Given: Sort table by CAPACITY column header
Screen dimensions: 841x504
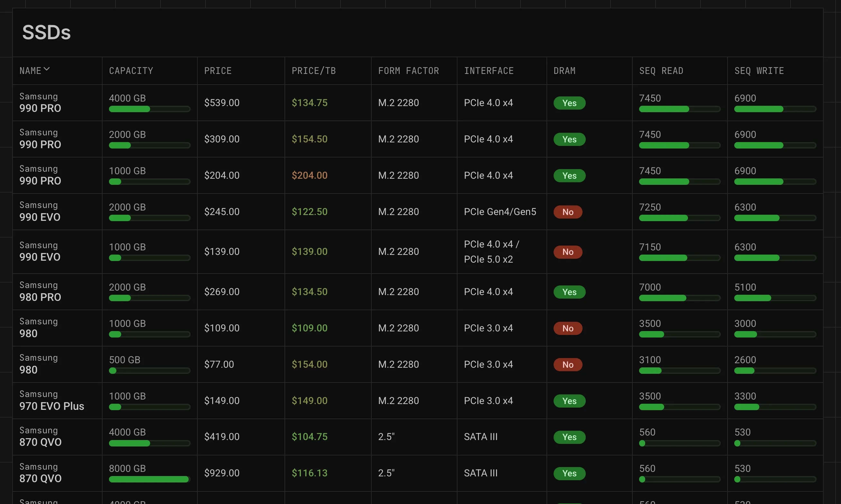Looking at the screenshot, I should click(x=131, y=71).
